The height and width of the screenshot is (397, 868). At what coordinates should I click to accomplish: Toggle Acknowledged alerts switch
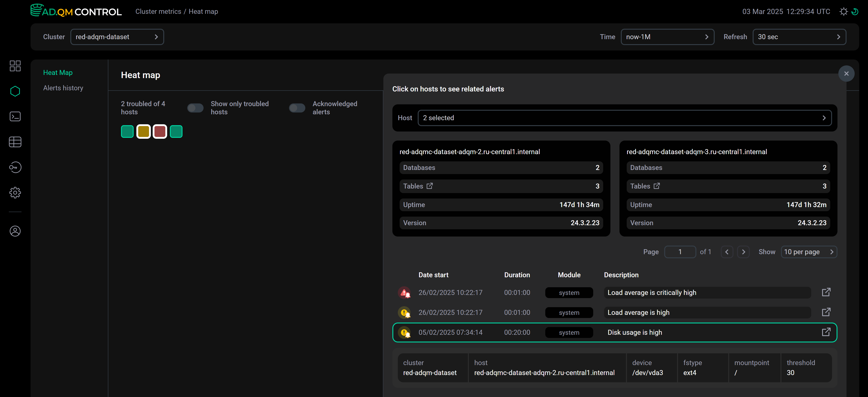click(x=296, y=108)
